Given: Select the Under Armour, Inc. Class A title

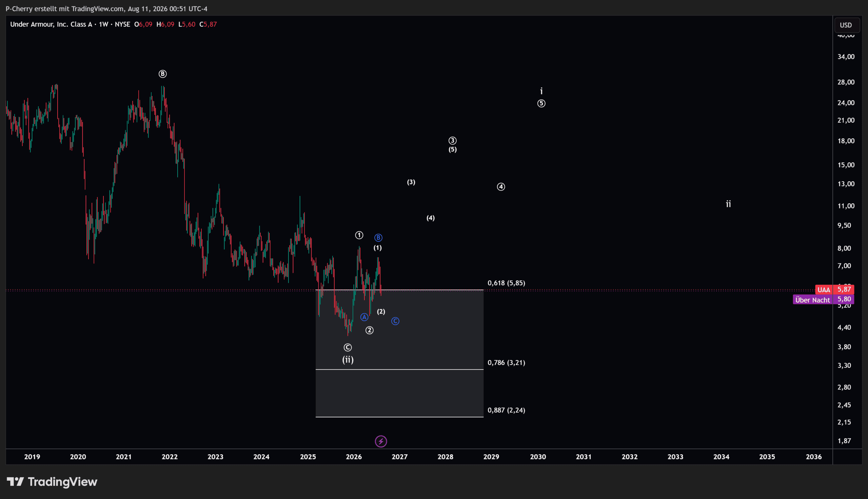Looking at the screenshot, I should [51, 24].
